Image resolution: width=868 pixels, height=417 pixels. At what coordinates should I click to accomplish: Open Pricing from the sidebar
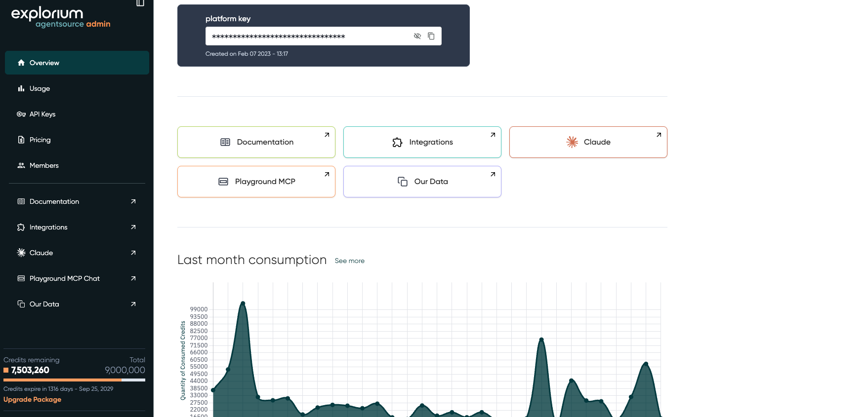(40, 140)
